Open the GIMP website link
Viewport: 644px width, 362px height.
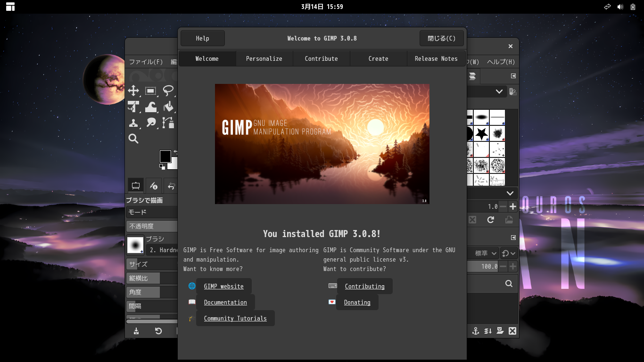coord(224,286)
